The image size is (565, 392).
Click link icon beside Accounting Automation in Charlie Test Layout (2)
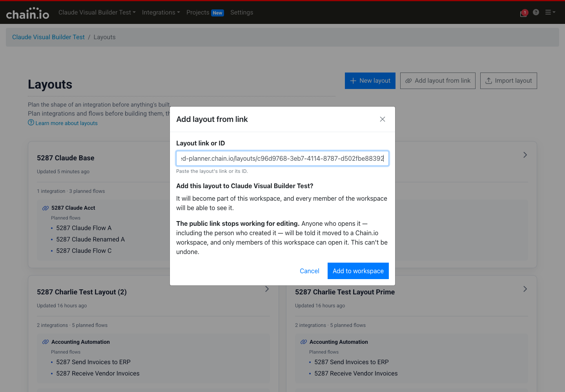click(x=46, y=342)
